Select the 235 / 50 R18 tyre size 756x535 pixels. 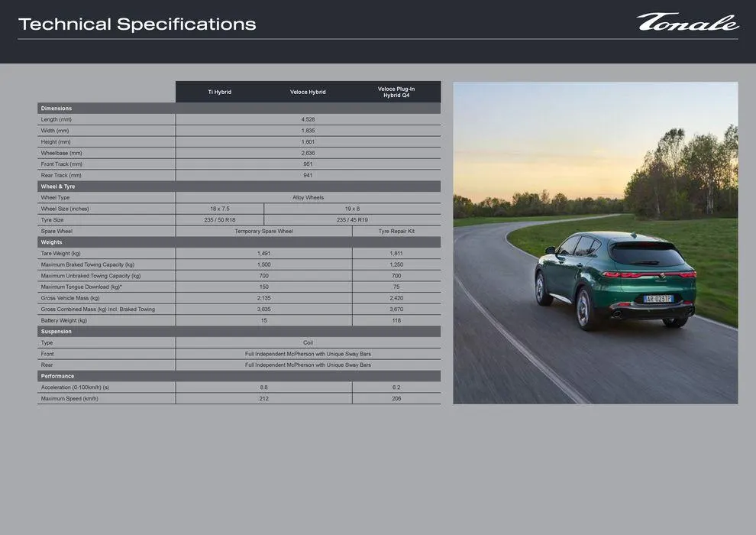pos(220,220)
